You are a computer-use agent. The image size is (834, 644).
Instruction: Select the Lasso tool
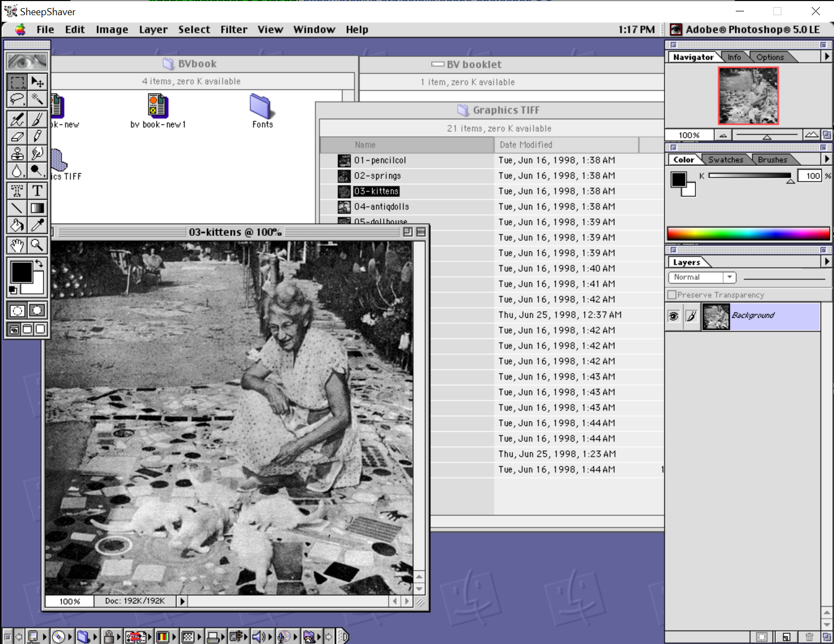tap(17, 99)
